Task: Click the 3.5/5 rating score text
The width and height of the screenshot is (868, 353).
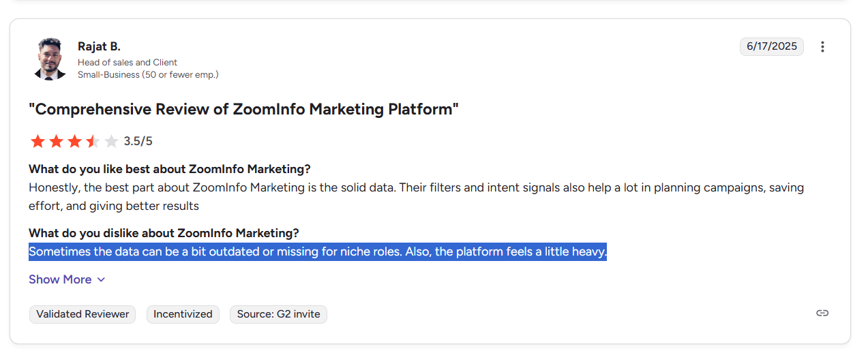Action: (x=138, y=141)
